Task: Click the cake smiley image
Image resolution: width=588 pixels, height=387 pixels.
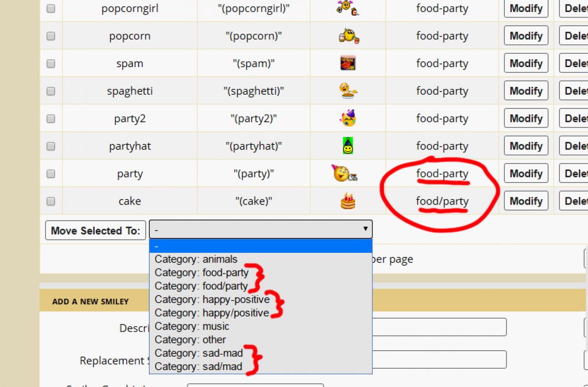Action: point(348,201)
